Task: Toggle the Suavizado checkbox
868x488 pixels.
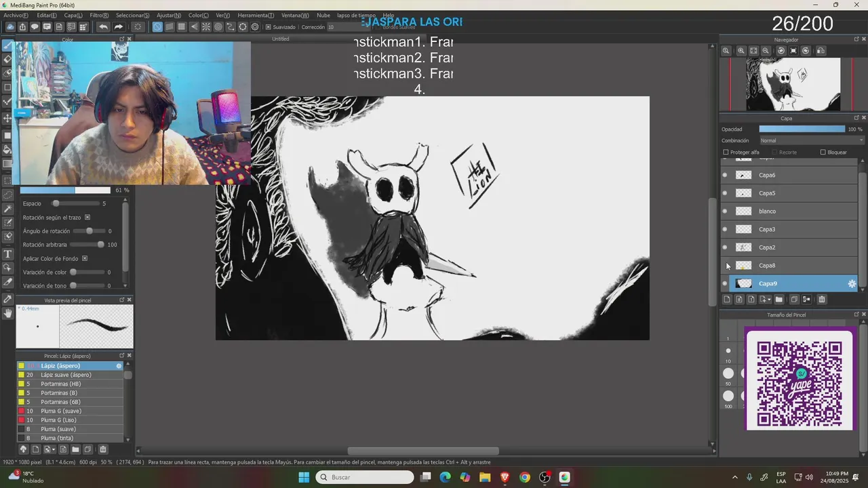Action: [269, 27]
